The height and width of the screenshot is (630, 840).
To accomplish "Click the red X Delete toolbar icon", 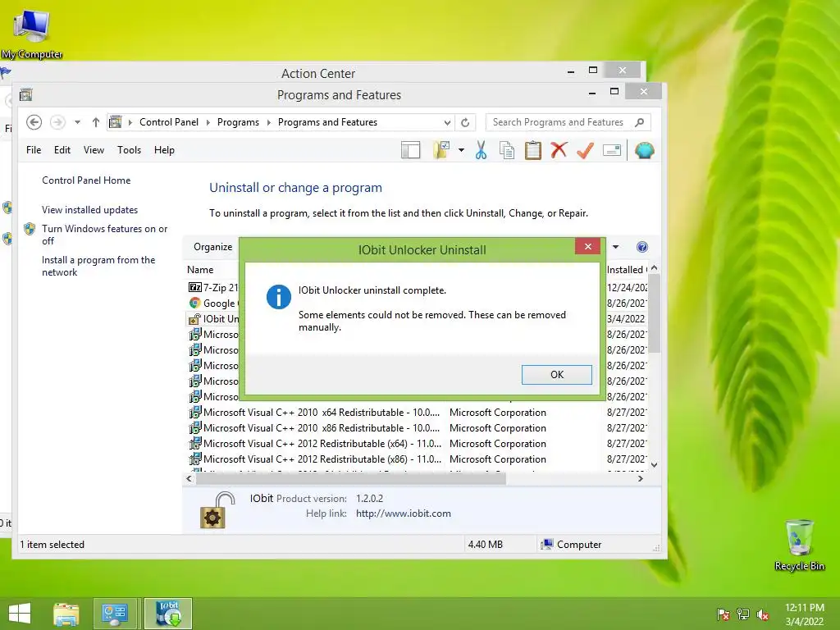I will click(x=559, y=151).
